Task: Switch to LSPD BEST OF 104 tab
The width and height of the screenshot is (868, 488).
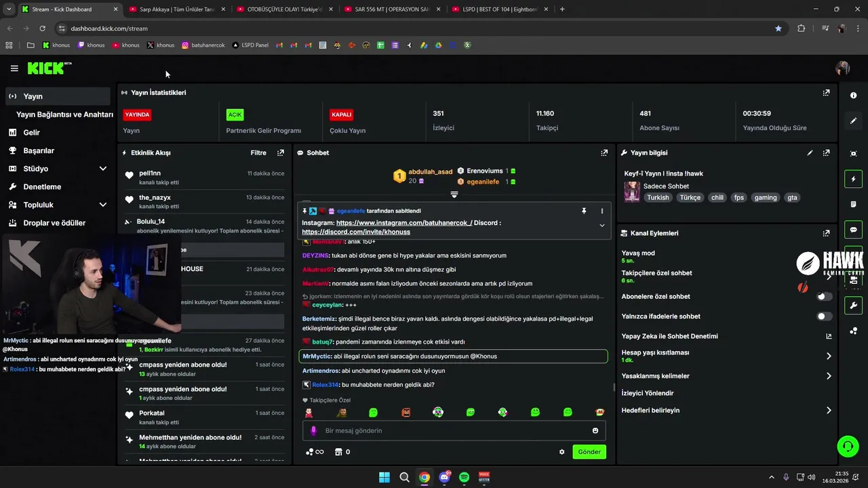Action: coord(500,9)
